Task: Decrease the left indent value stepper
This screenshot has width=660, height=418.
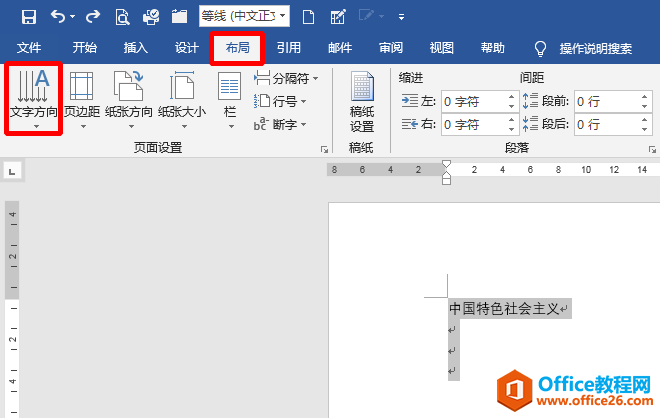Action: click(511, 106)
